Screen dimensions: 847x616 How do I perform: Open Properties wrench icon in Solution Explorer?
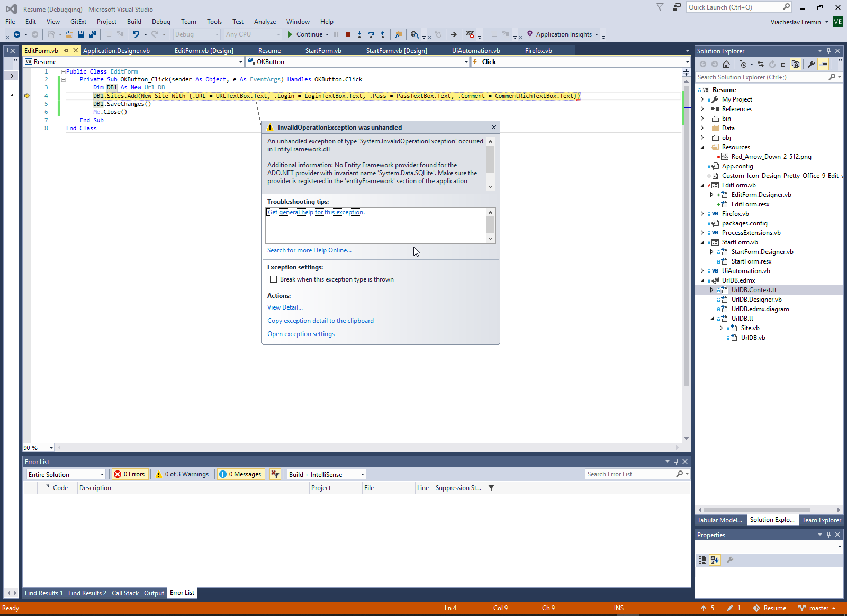point(811,64)
